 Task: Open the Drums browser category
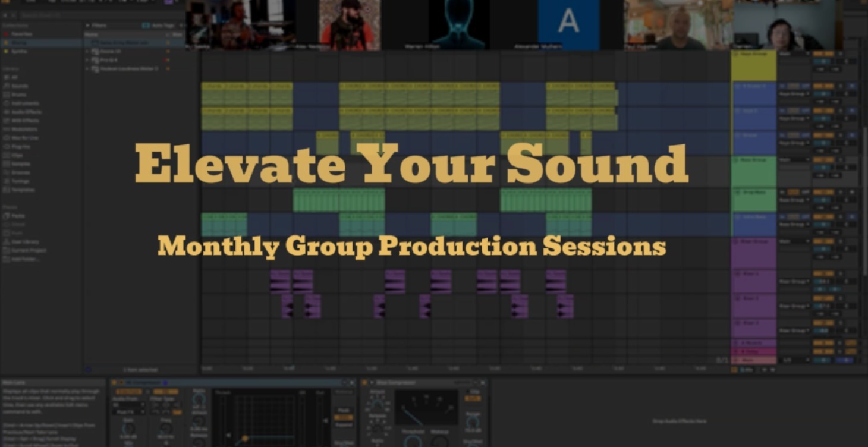click(x=18, y=95)
